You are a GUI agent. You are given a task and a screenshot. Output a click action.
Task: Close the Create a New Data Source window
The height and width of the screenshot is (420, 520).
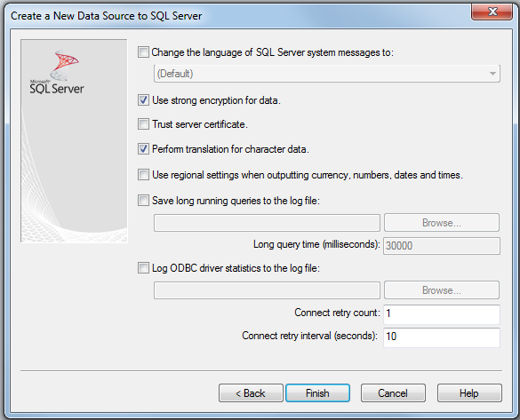point(492,12)
